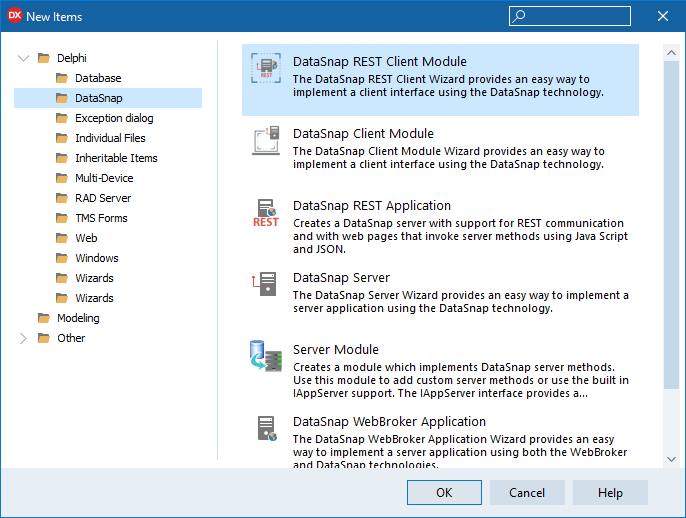Expand the Other tree node
This screenshot has width=686, height=518.
click(24, 338)
